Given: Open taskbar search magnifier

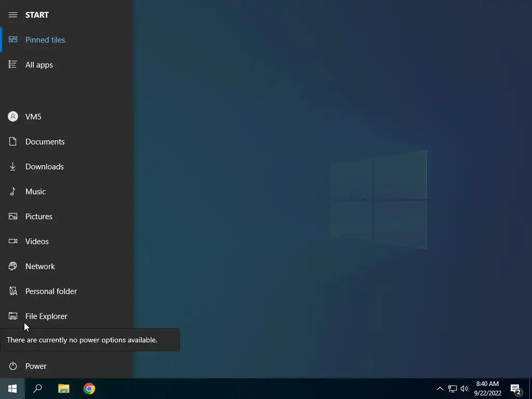Looking at the screenshot, I should point(37,389).
